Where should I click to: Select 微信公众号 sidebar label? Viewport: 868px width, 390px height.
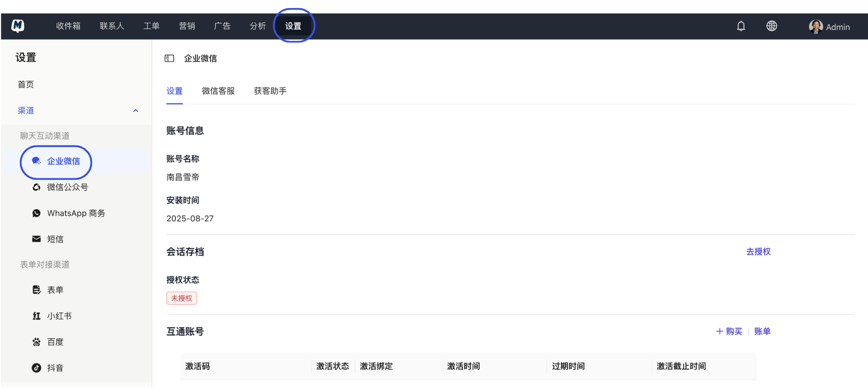pos(68,187)
